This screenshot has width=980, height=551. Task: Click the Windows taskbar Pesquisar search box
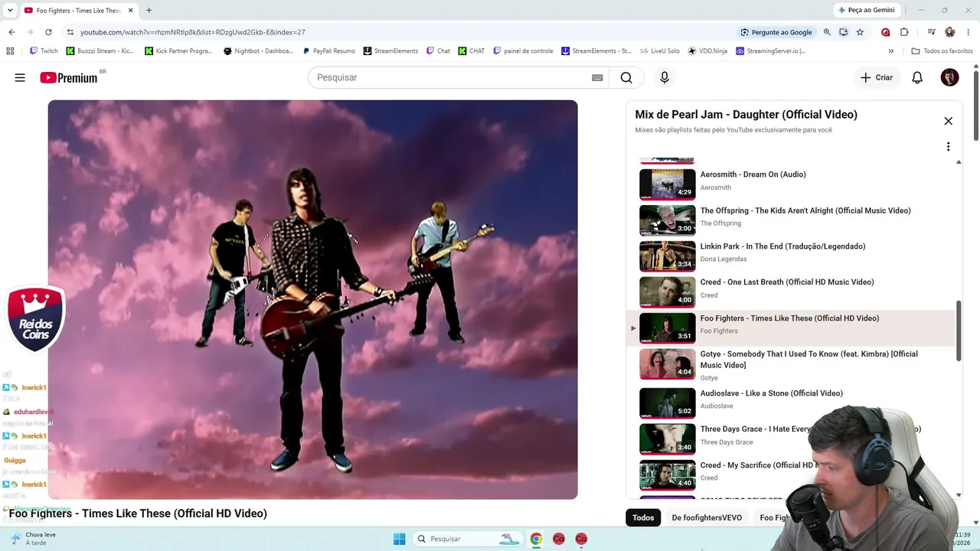(x=469, y=539)
